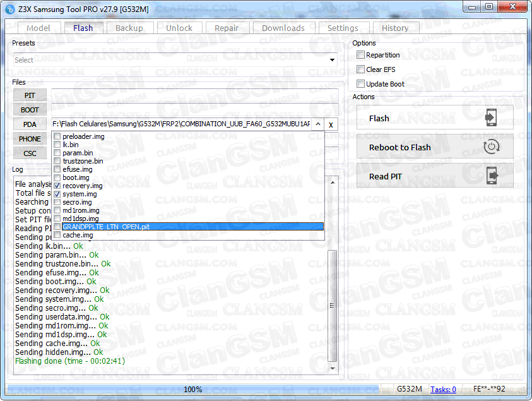Check GRANDPPLTE_LTN_OPEN.pit in the file list
The width and height of the screenshot is (532, 401).
(57, 227)
